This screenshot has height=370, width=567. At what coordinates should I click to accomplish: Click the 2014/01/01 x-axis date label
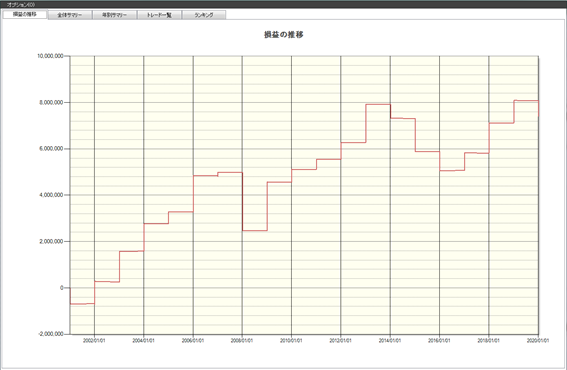click(x=390, y=341)
